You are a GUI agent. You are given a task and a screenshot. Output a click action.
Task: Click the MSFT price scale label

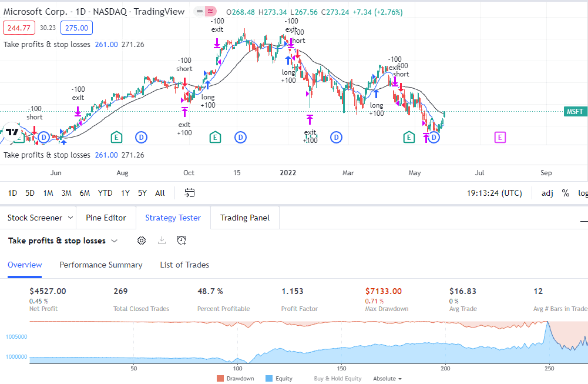coord(575,112)
